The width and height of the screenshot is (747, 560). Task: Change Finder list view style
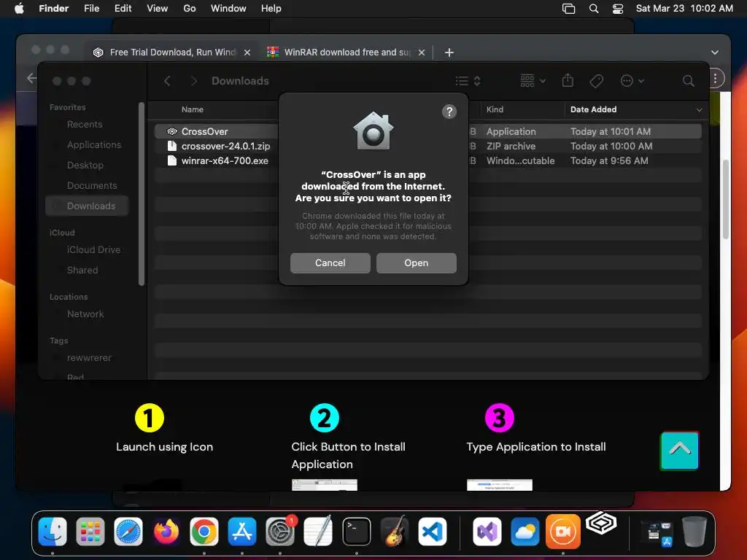468,81
